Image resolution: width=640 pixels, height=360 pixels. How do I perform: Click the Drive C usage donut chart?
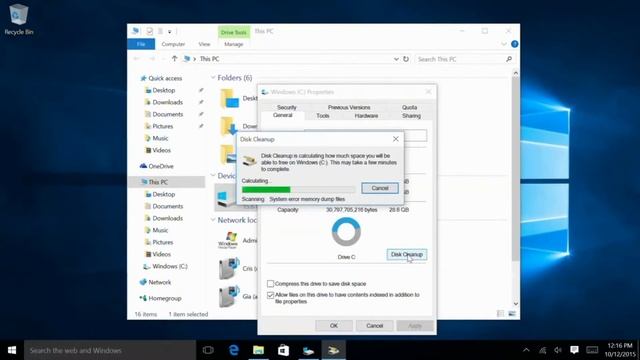click(x=346, y=231)
